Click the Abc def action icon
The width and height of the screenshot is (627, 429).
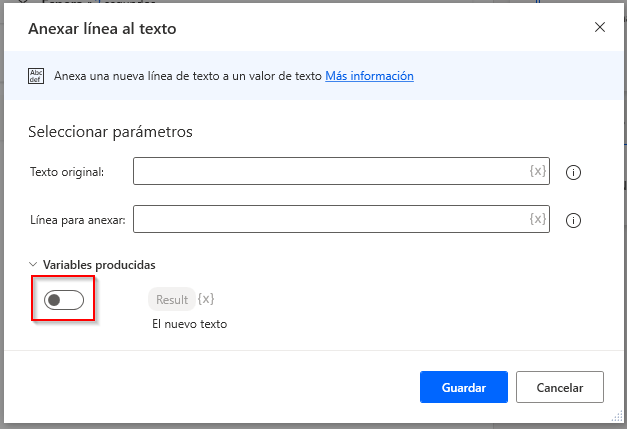click(x=36, y=76)
